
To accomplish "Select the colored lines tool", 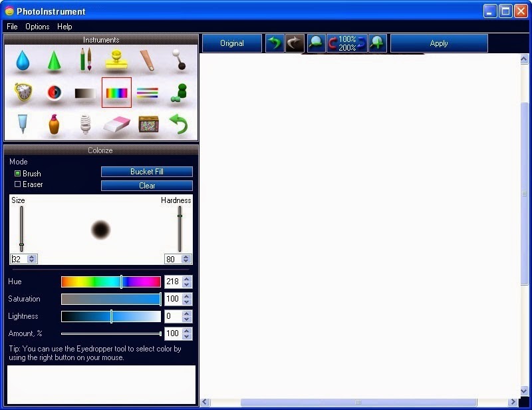I will click(x=147, y=93).
